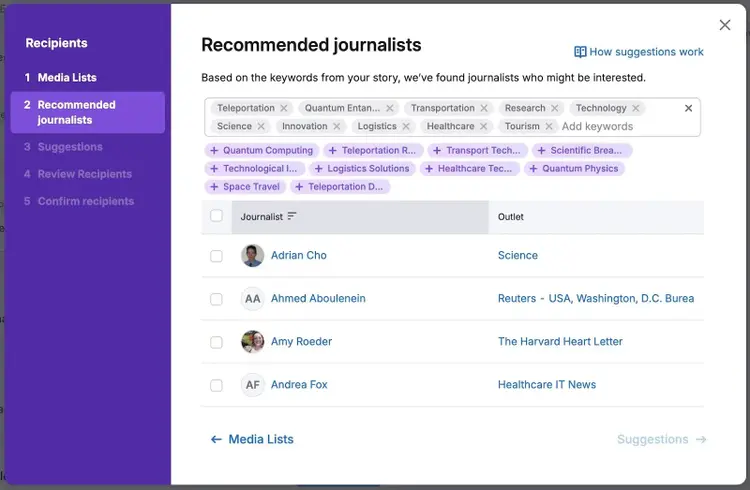Remove the Teleportation keyword tag
The width and height of the screenshot is (750, 490).
[284, 108]
